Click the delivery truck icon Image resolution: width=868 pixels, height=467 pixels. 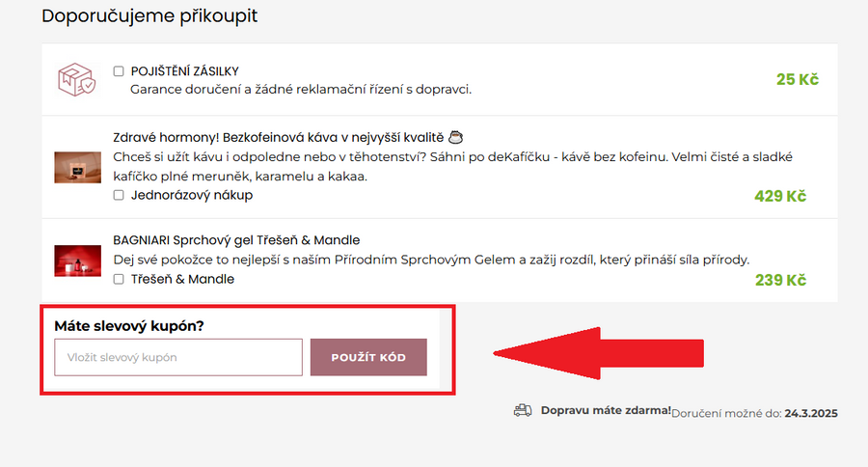[x=523, y=410]
